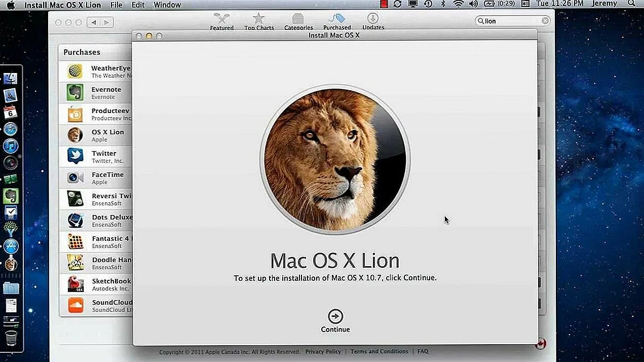Viewport: 644px width, 362px height.
Task: Open iTunes from the Dock
Action: tap(11, 146)
